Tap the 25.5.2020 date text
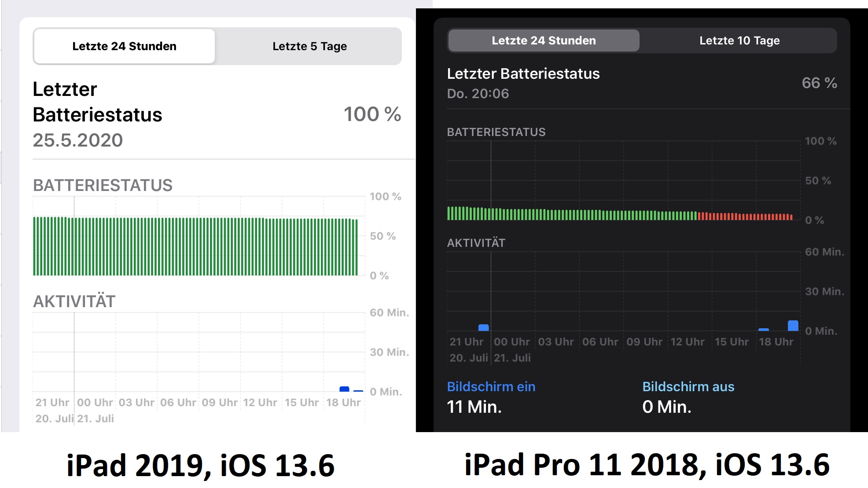The image size is (868, 488). [78, 140]
